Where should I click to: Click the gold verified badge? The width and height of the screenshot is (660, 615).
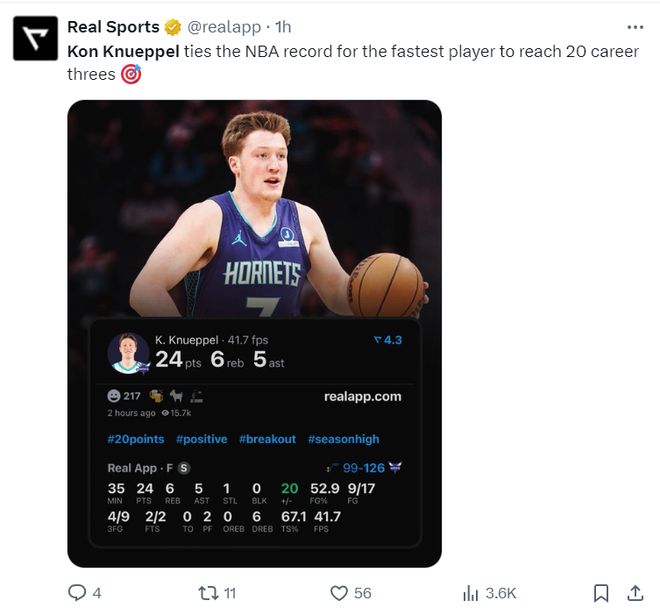tap(172, 27)
